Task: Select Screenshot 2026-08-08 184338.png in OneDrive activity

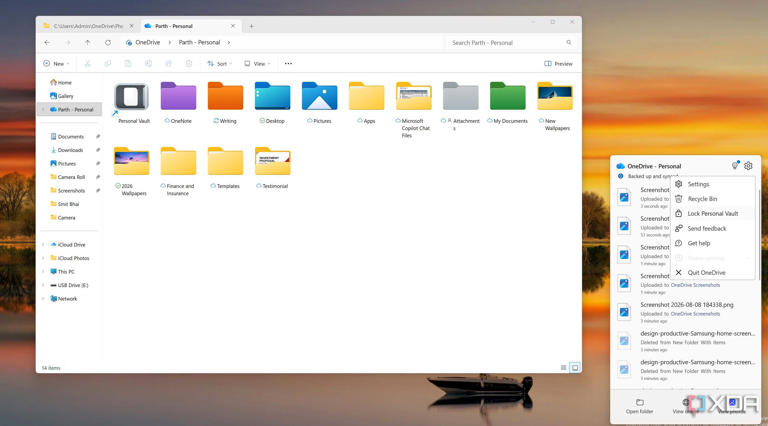Action: pyautogui.click(x=686, y=312)
